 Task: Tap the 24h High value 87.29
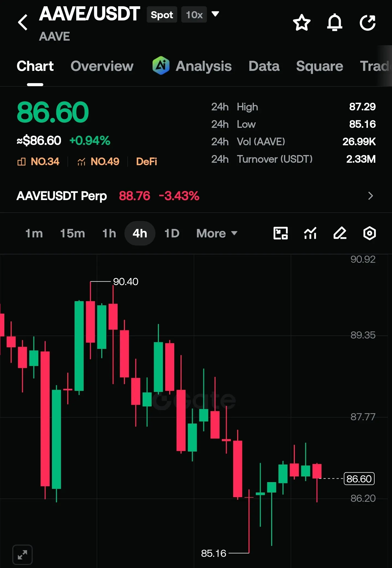pyautogui.click(x=362, y=107)
